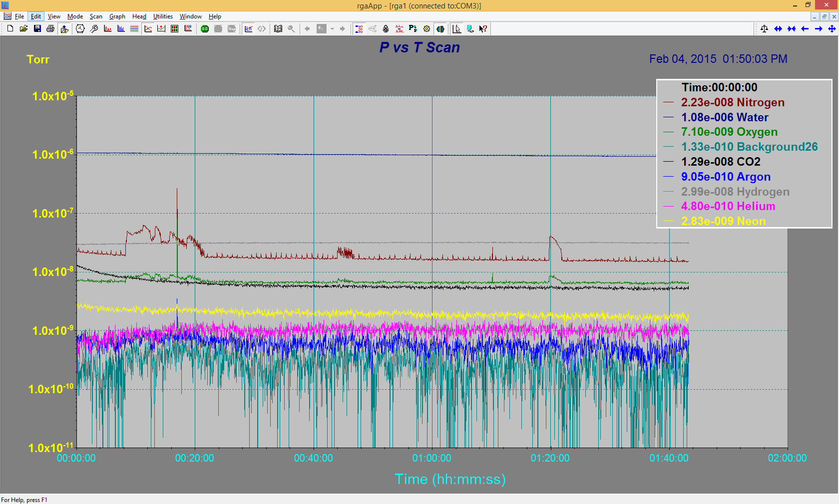Select the blue histogram scan mode icon

(121, 29)
